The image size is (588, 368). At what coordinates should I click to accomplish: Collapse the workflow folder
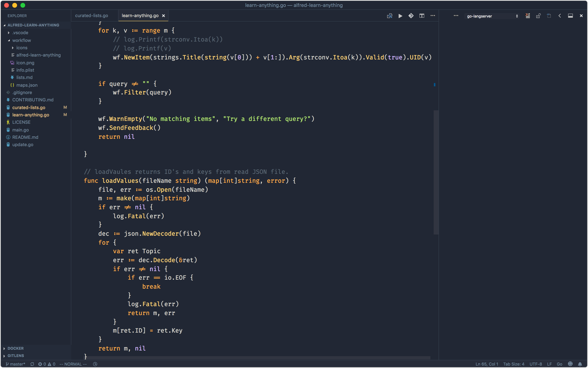coord(22,40)
